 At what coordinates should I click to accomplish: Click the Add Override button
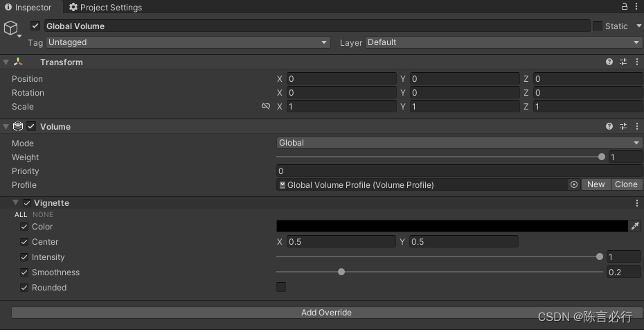[326, 313]
